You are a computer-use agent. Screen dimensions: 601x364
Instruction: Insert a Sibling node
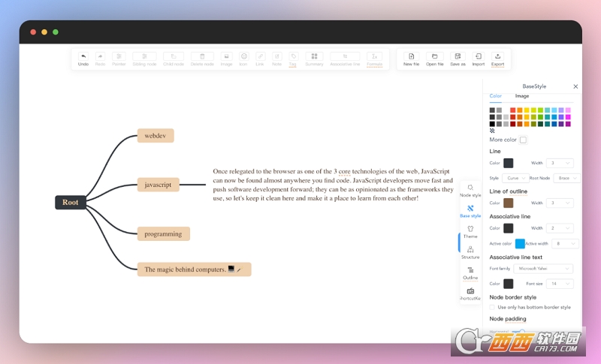click(x=144, y=56)
